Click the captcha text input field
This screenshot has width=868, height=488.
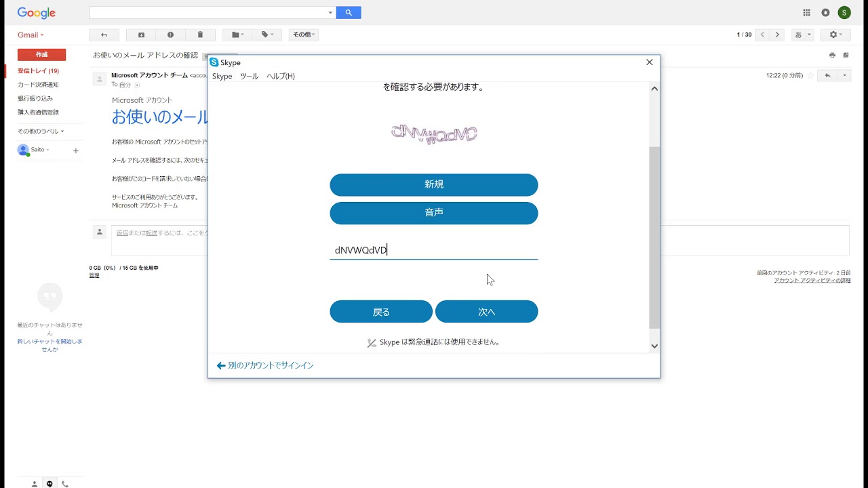coord(434,250)
